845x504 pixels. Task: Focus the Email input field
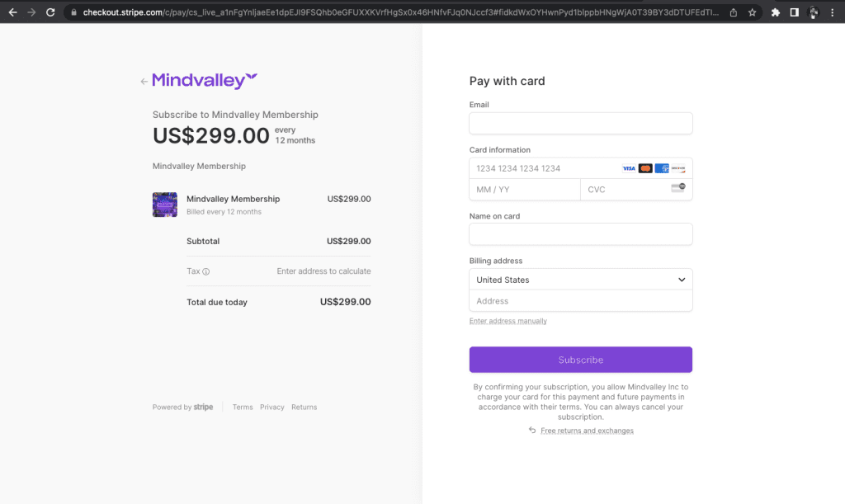(580, 123)
